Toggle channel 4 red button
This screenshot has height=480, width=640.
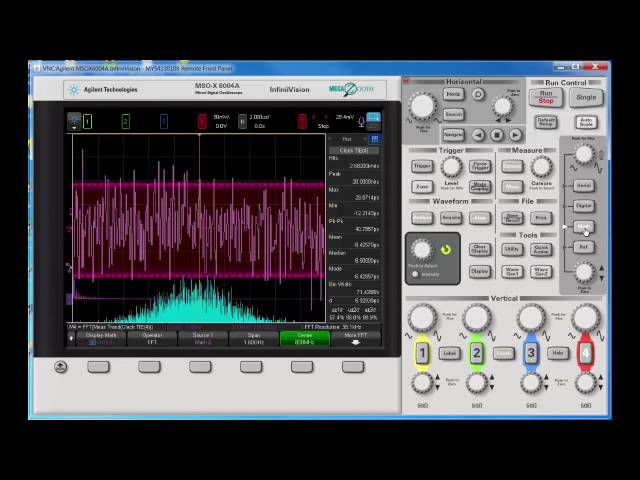click(x=585, y=353)
